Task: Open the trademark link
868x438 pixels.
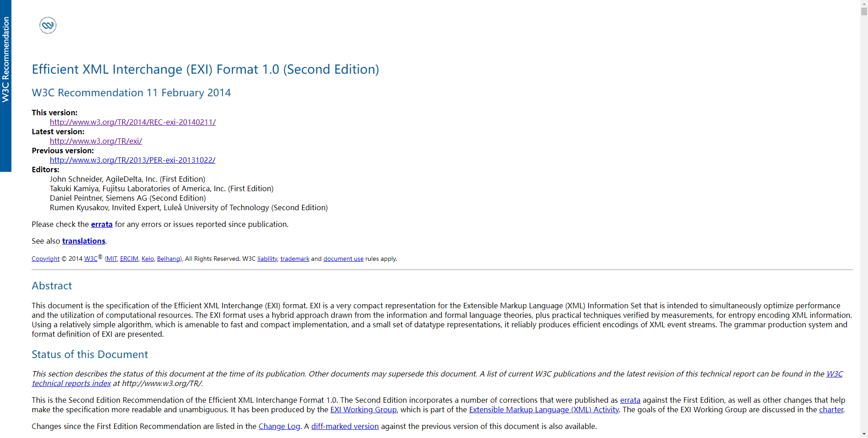Action: (295, 259)
